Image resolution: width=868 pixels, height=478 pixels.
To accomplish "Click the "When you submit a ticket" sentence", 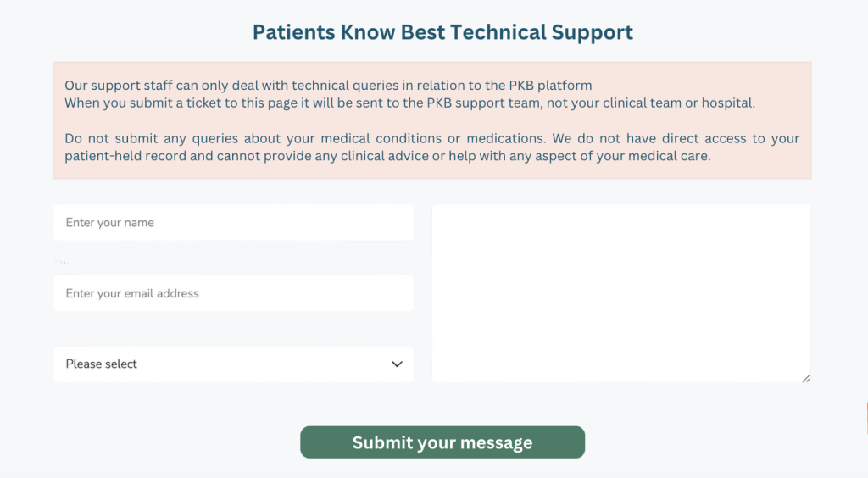I will click(409, 103).
